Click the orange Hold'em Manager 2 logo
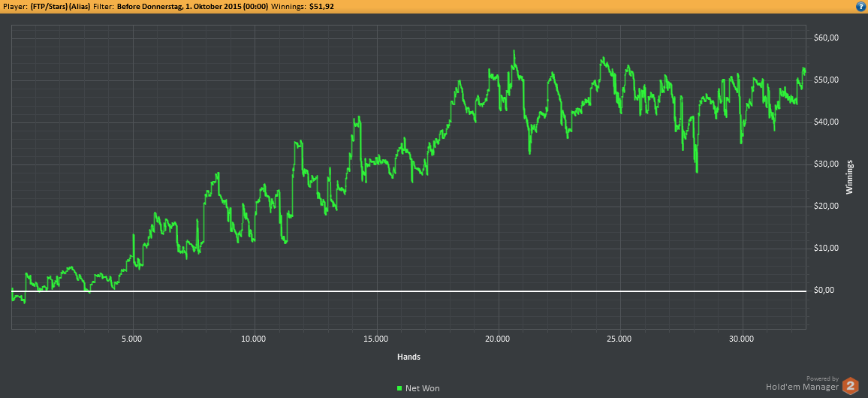Viewport: 868px width, 398px height. tap(850, 386)
